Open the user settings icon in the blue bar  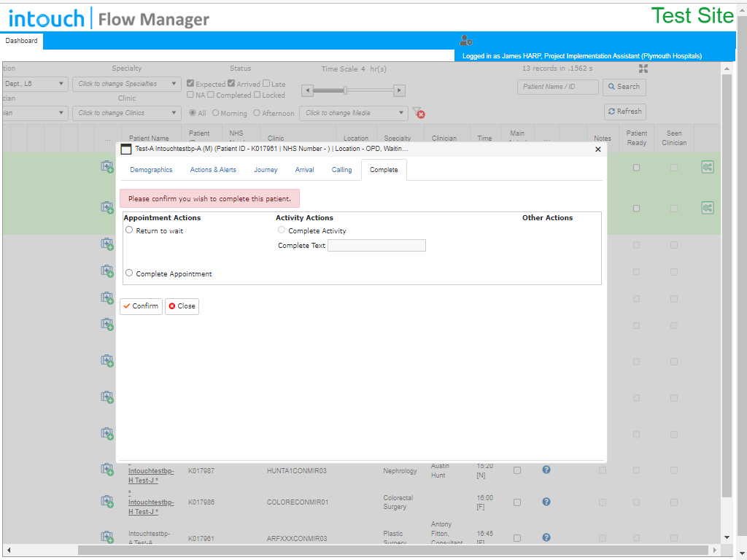click(465, 41)
